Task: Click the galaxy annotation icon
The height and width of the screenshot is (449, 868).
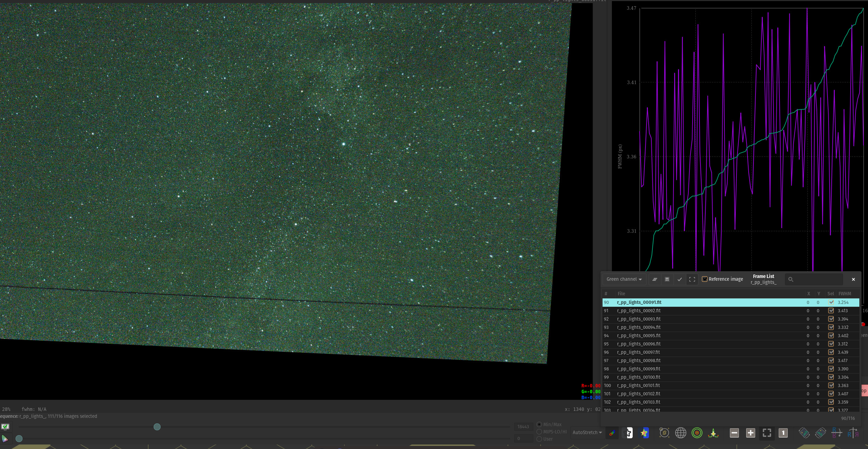Action: pos(664,433)
